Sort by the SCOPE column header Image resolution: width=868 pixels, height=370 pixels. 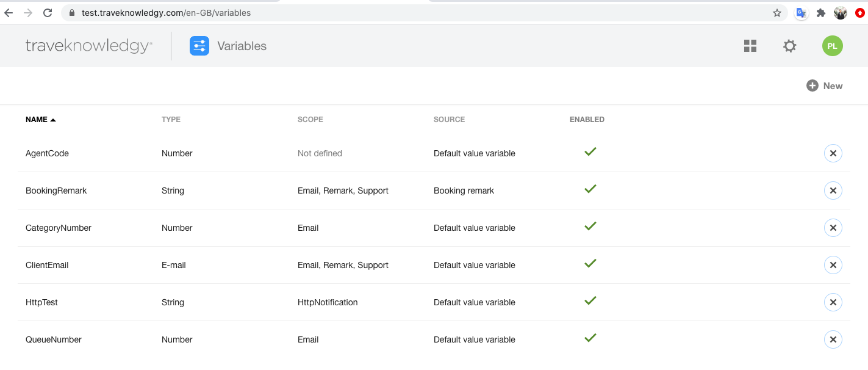[310, 120]
